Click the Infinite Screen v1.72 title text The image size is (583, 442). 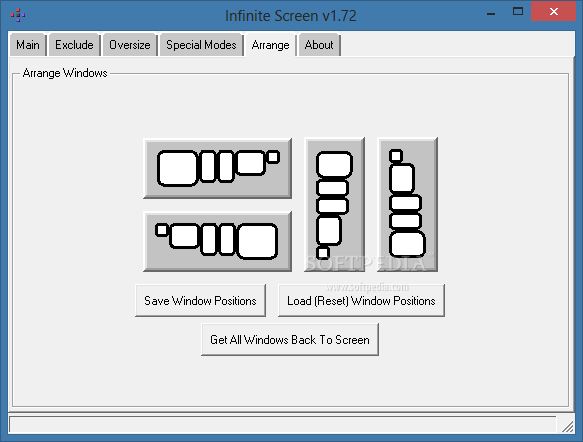point(291,16)
